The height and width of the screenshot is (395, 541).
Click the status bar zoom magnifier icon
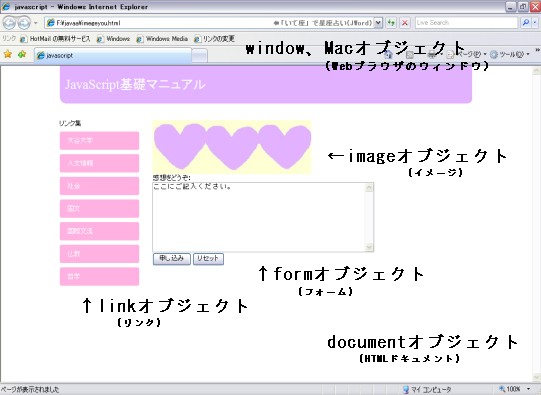[x=502, y=389]
